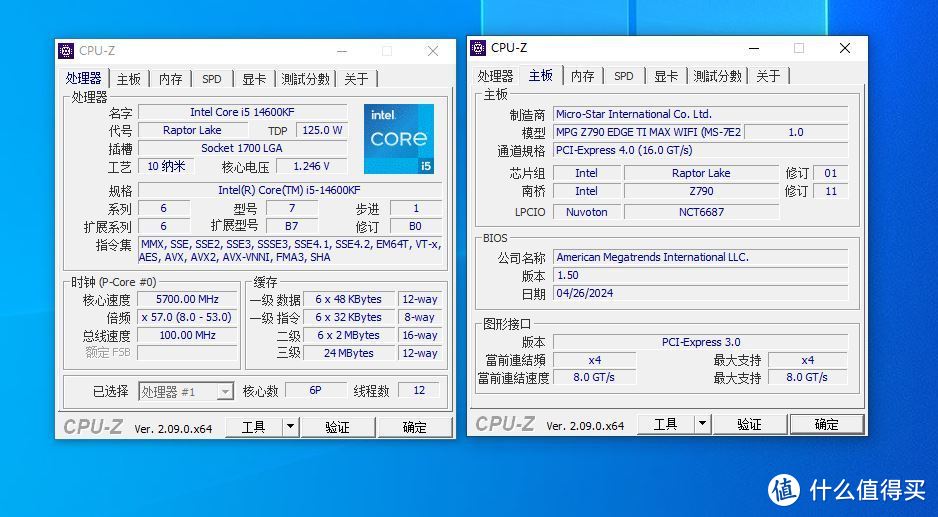
Task: Click the 125.0 W TDP value
Action: tap(322, 130)
